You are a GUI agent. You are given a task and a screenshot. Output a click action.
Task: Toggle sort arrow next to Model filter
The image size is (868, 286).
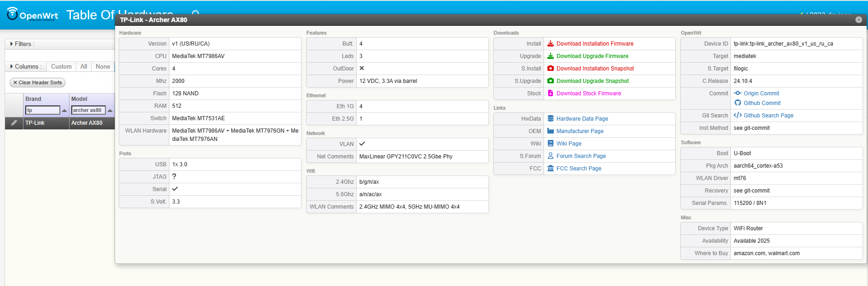click(110, 111)
